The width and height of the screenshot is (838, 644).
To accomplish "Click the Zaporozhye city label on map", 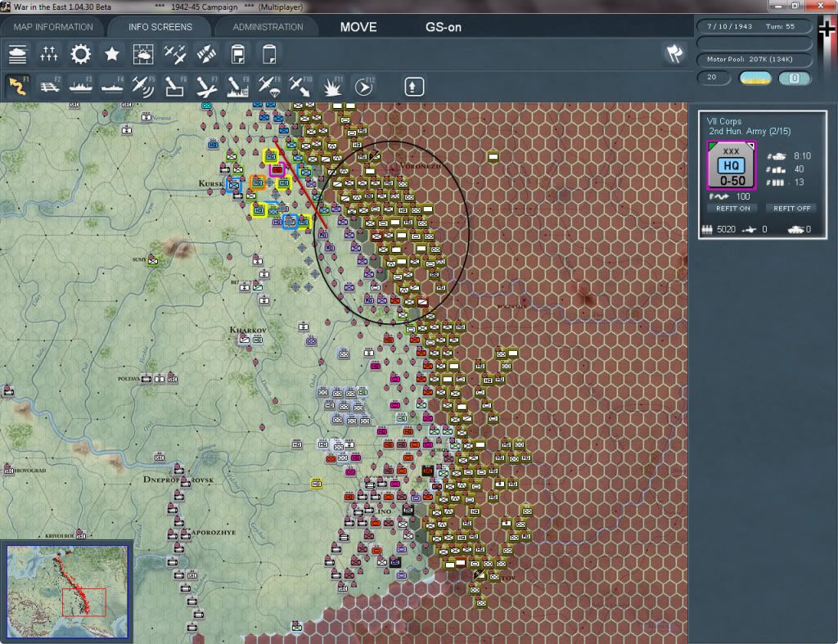I will pos(214,532).
